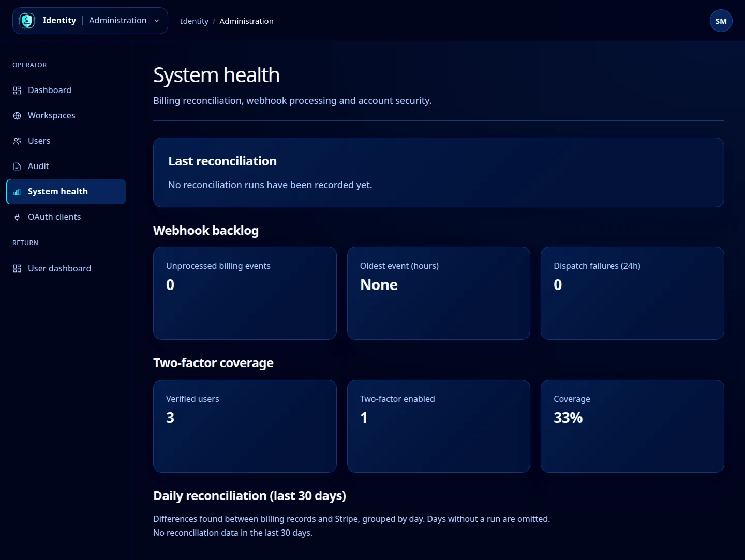Click the OAuth clients plug icon

coord(17,217)
